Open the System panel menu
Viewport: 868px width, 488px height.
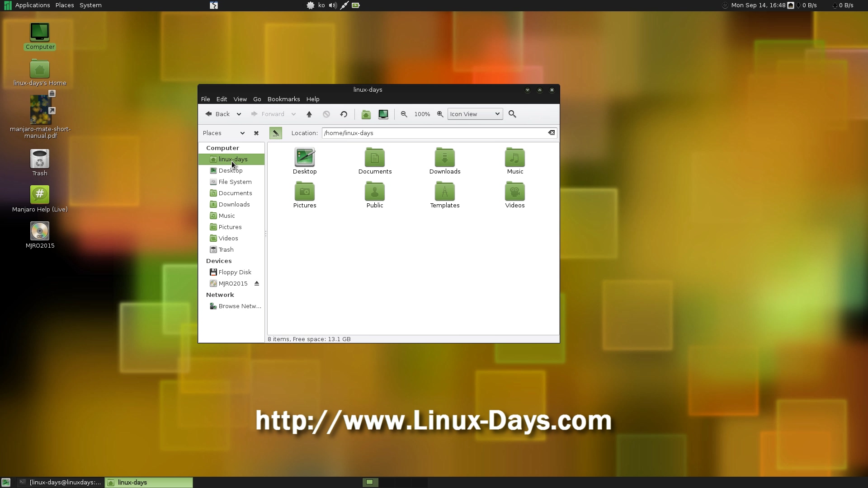click(90, 5)
